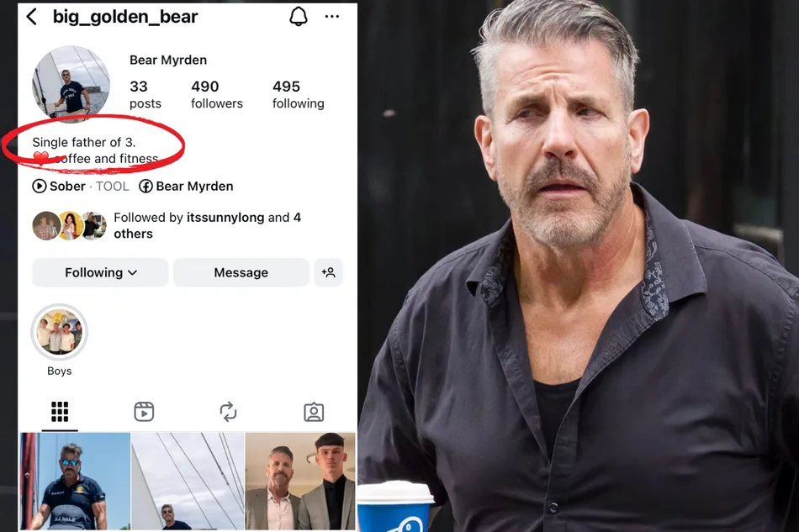Open the Boys story highlight

click(60, 332)
